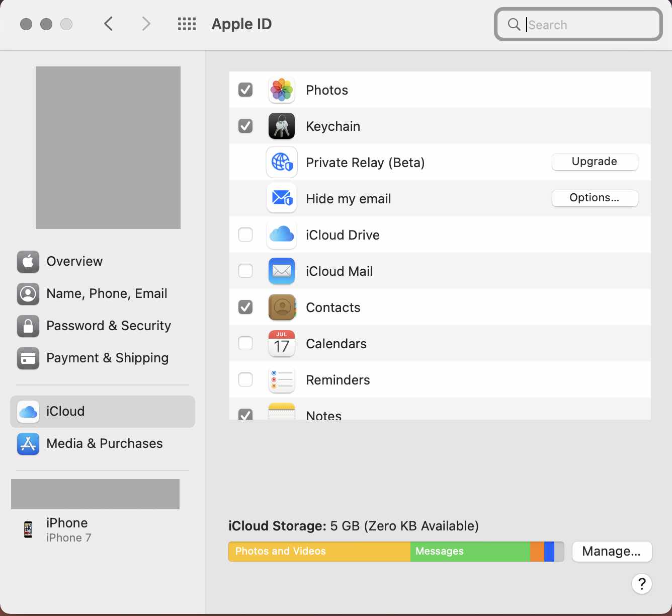Click the Reminders list icon

(282, 380)
